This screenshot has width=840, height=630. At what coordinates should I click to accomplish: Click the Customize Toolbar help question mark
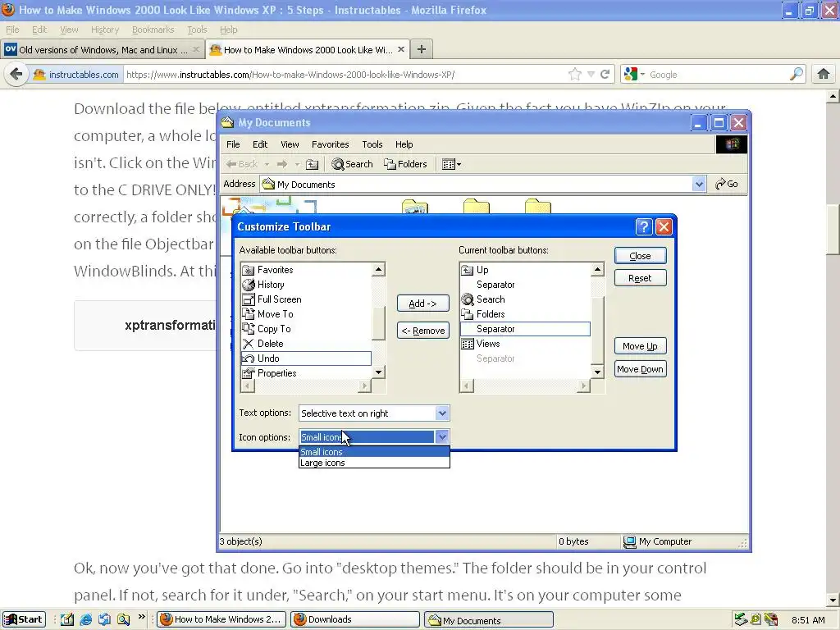pos(644,227)
